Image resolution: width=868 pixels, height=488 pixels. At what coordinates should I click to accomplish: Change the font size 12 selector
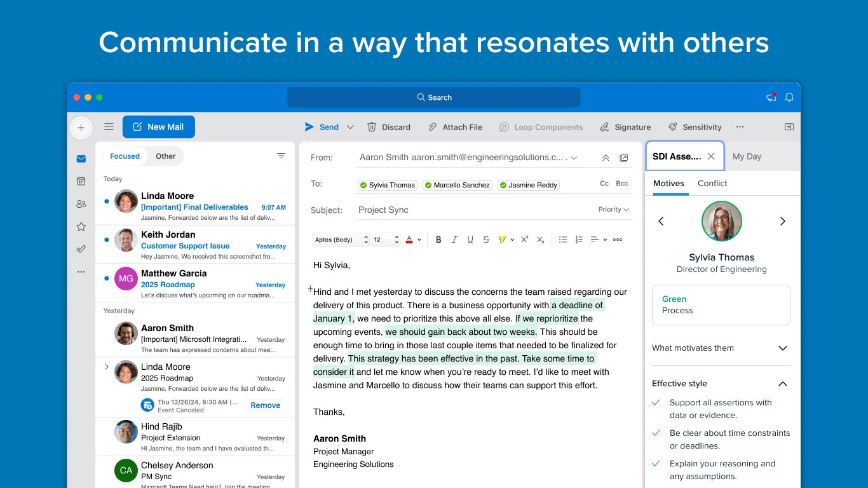point(386,240)
